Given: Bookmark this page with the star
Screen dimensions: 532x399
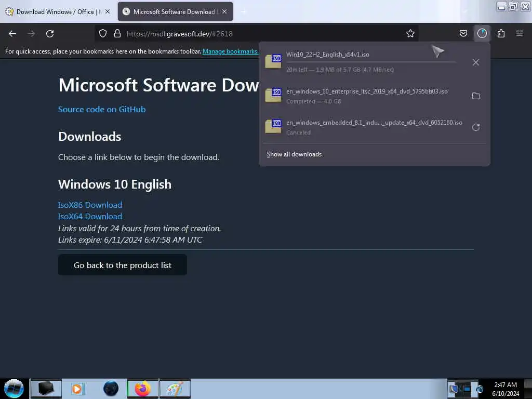Looking at the screenshot, I should pyautogui.click(x=410, y=34).
